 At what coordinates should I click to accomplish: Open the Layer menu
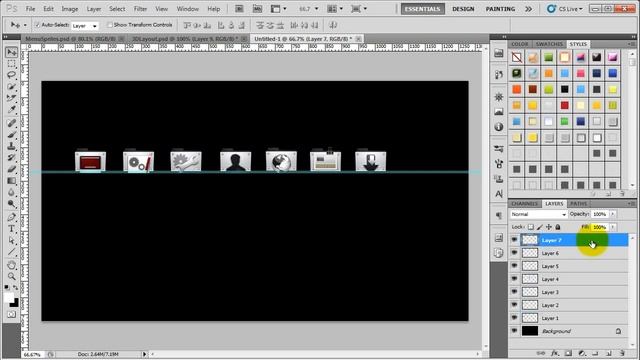coord(94,9)
